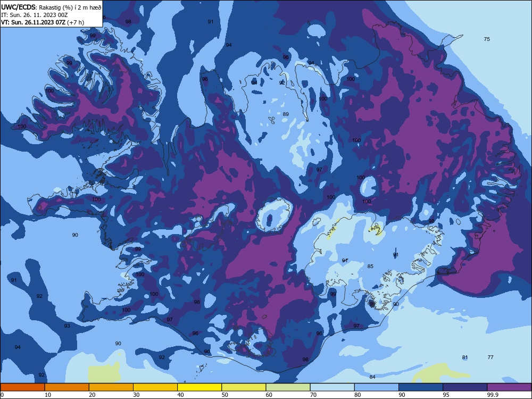Click the dark orange 0–10 legend swatch
The image size is (532, 399).
pyautogui.click(x=23, y=387)
